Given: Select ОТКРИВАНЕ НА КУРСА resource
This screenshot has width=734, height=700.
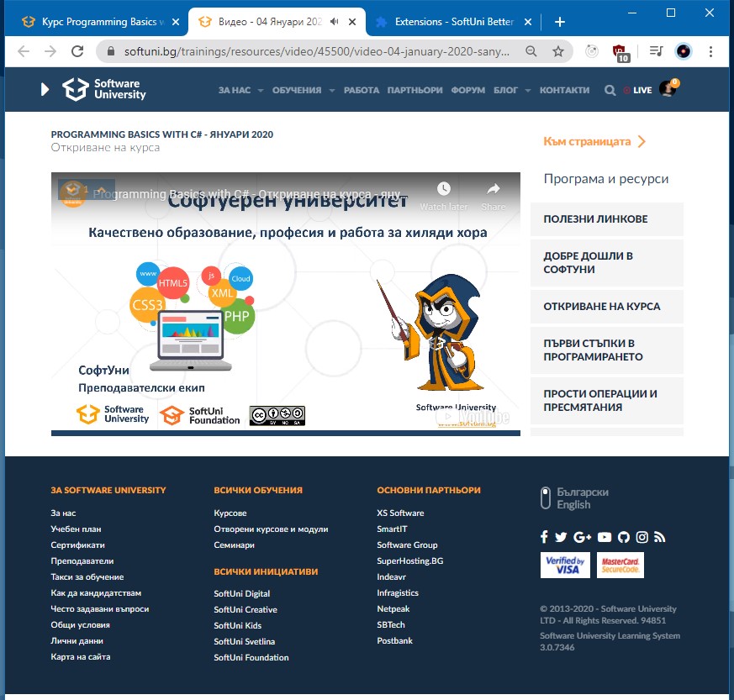Looking at the screenshot, I should pyautogui.click(x=607, y=307).
